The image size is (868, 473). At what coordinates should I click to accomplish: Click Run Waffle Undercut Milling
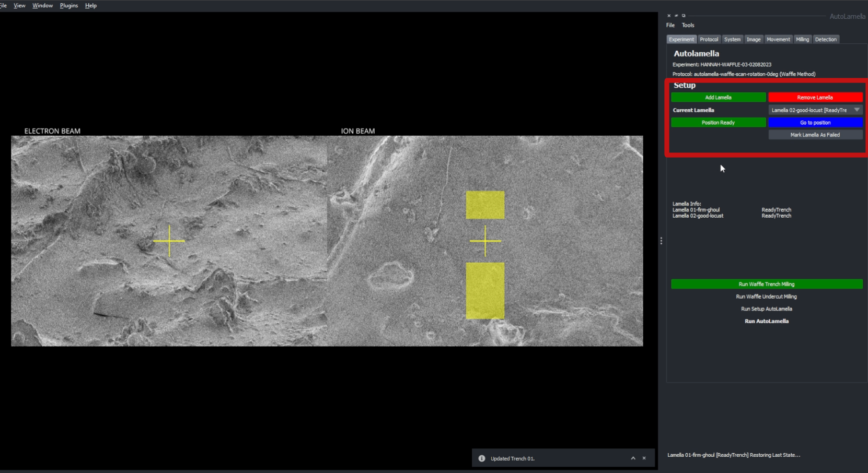[767, 297]
